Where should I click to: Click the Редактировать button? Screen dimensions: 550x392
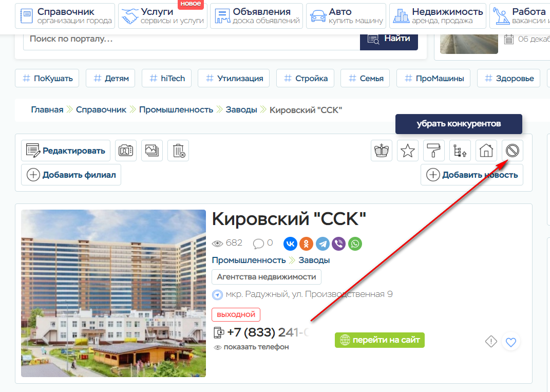coord(66,151)
